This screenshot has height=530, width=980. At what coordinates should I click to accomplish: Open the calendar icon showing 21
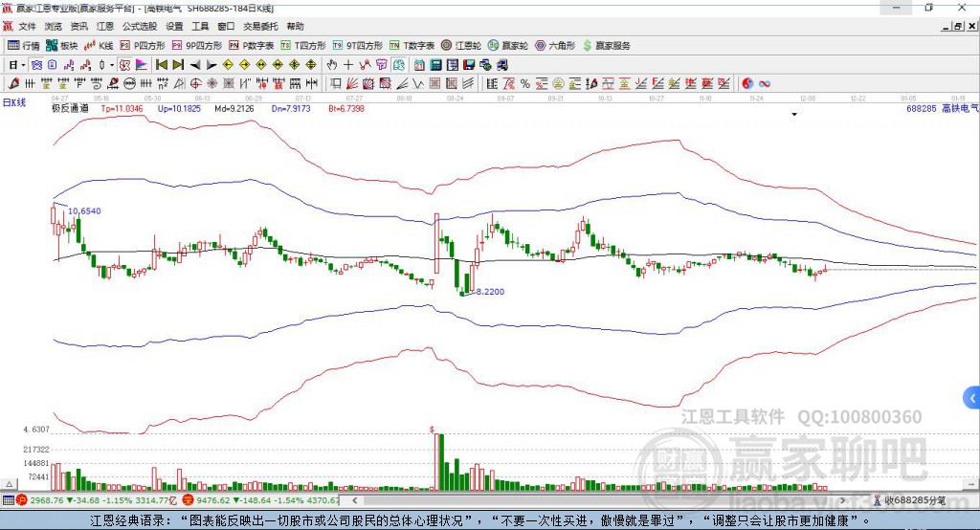coord(419,65)
